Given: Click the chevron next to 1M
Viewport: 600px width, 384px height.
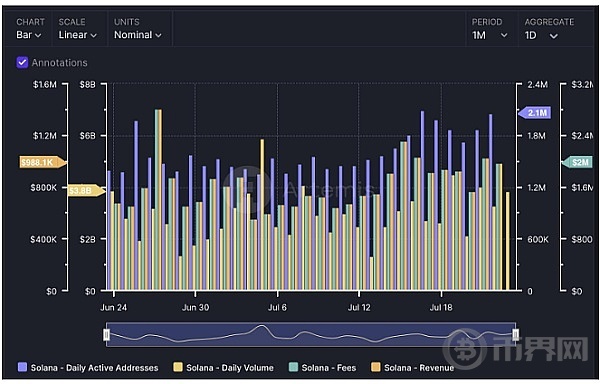Looking at the screenshot, I should (504, 35).
